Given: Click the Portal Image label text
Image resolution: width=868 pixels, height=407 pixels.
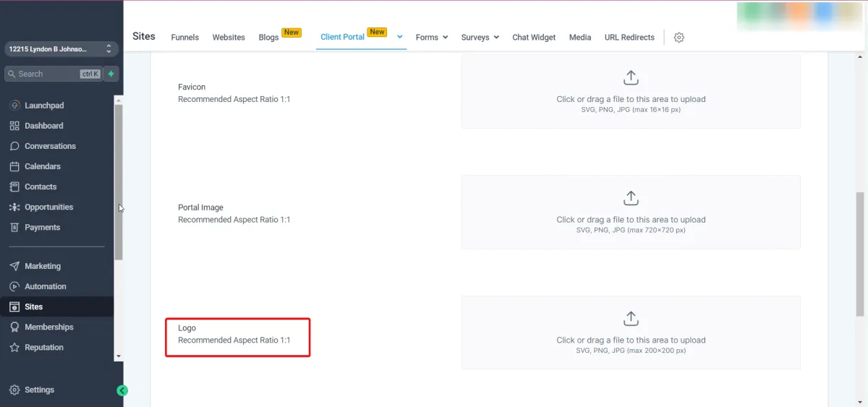Looking at the screenshot, I should pos(200,207).
